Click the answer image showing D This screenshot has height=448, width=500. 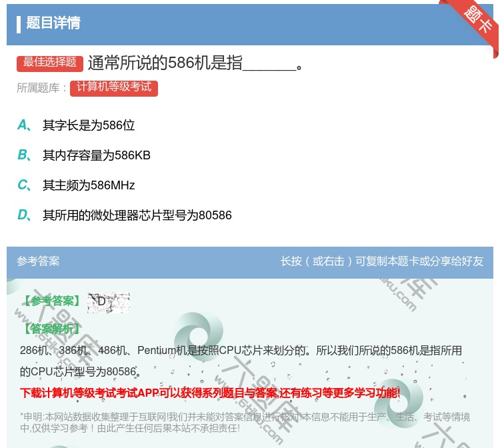click(x=109, y=302)
